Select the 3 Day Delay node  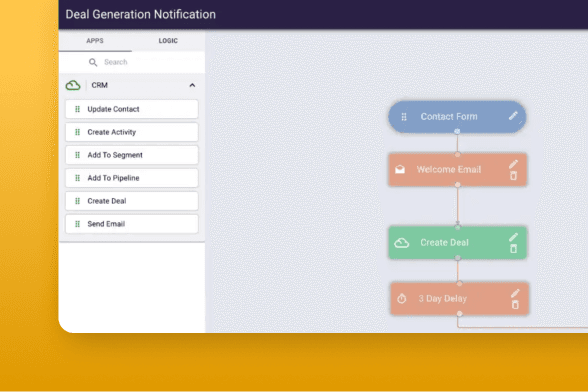(459, 299)
